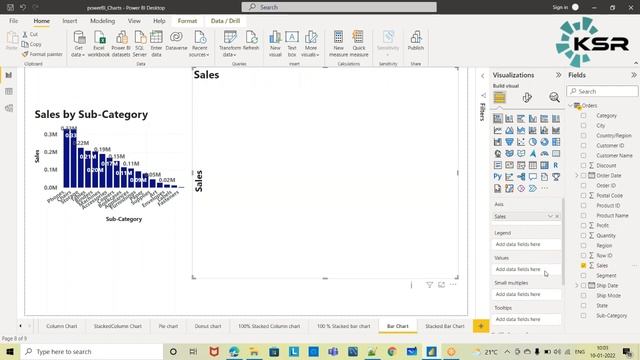Select the Scatter chart visual
640x360 pixels.
pos(521,142)
